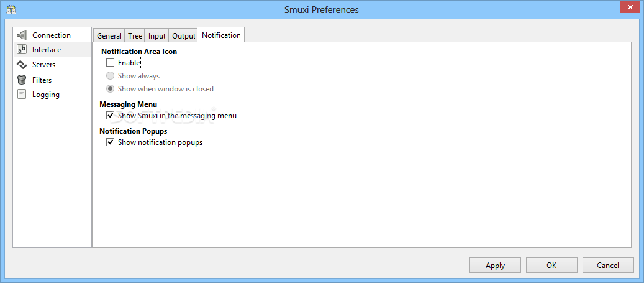Select the 'Show always' radio button
The height and width of the screenshot is (283, 644).
pyautogui.click(x=110, y=76)
